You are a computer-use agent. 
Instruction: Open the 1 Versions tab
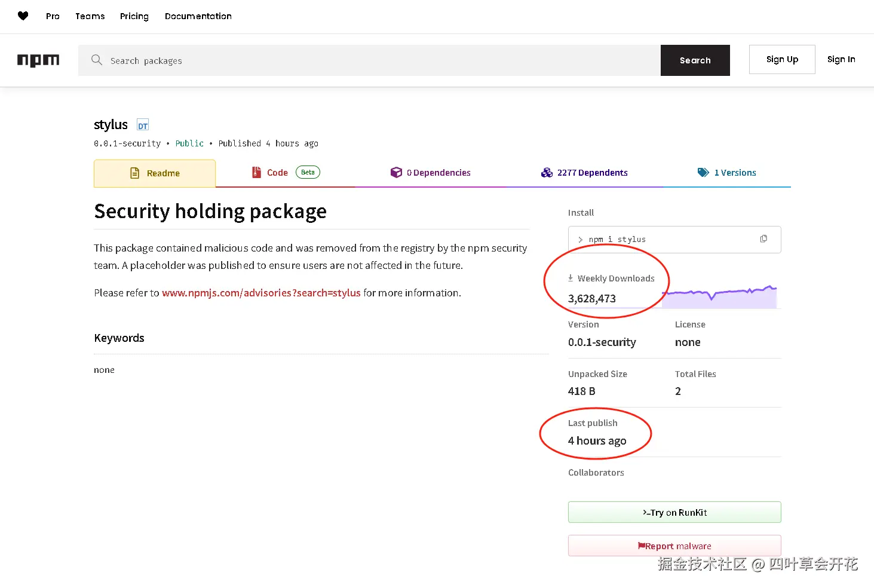(726, 173)
